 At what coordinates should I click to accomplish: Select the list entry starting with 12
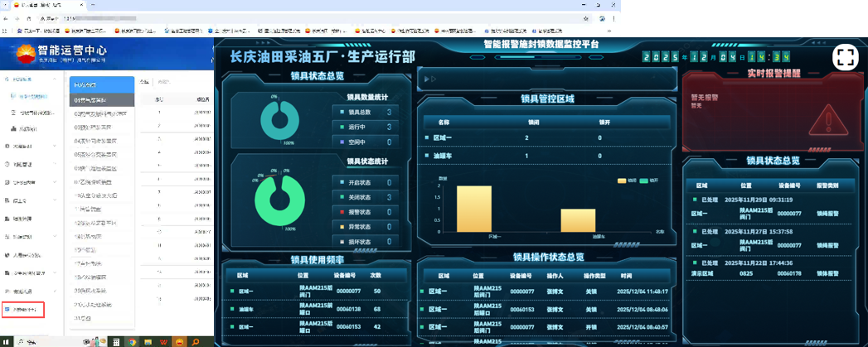pyautogui.click(x=102, y=223)
